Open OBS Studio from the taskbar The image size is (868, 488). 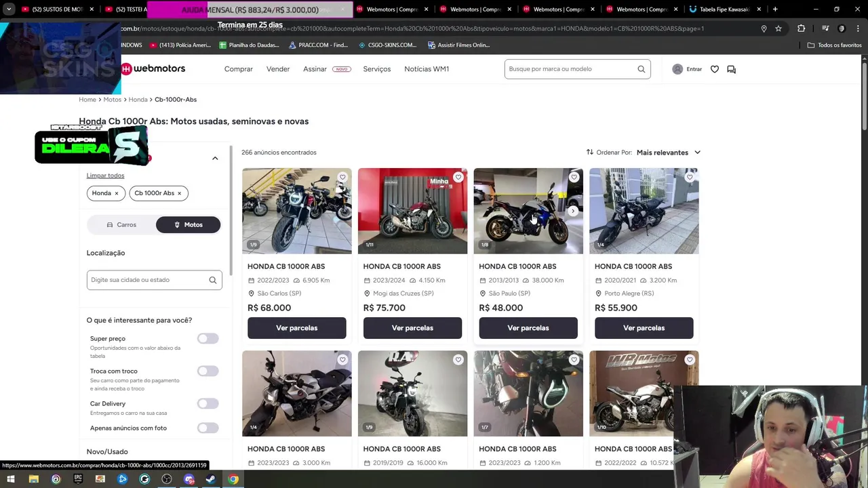pyautogui.click(x=167, y=479)
